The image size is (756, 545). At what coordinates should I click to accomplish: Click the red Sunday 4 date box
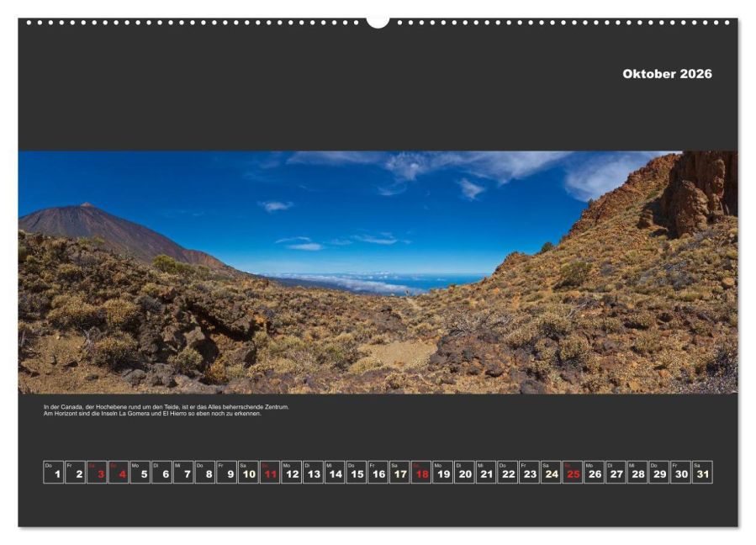tap(119, 472)
